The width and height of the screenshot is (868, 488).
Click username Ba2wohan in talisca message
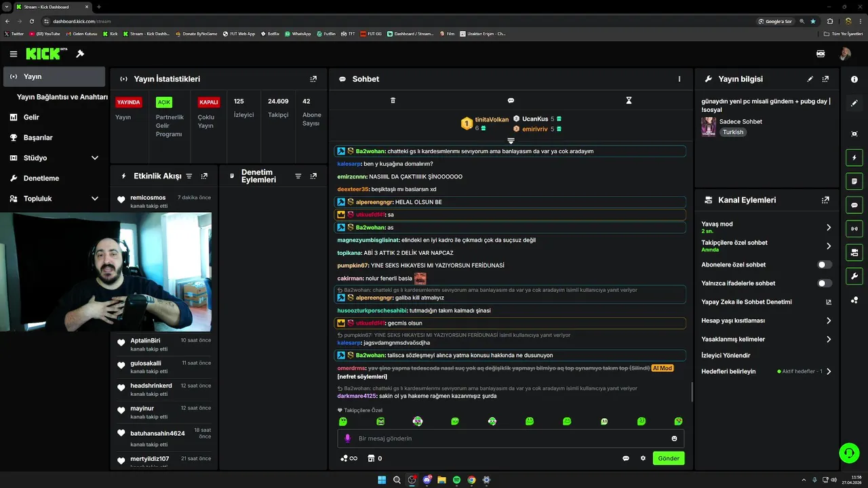pyautogui.click(x=371, y=355)
